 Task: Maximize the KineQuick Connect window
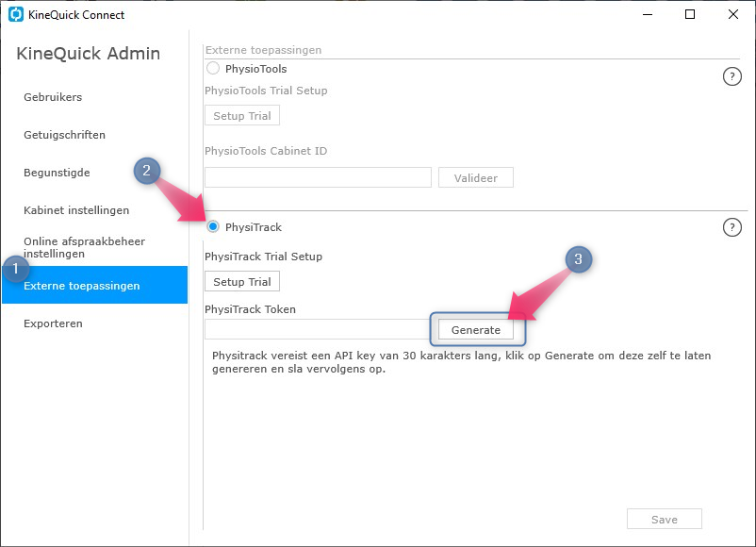[690, 14]
